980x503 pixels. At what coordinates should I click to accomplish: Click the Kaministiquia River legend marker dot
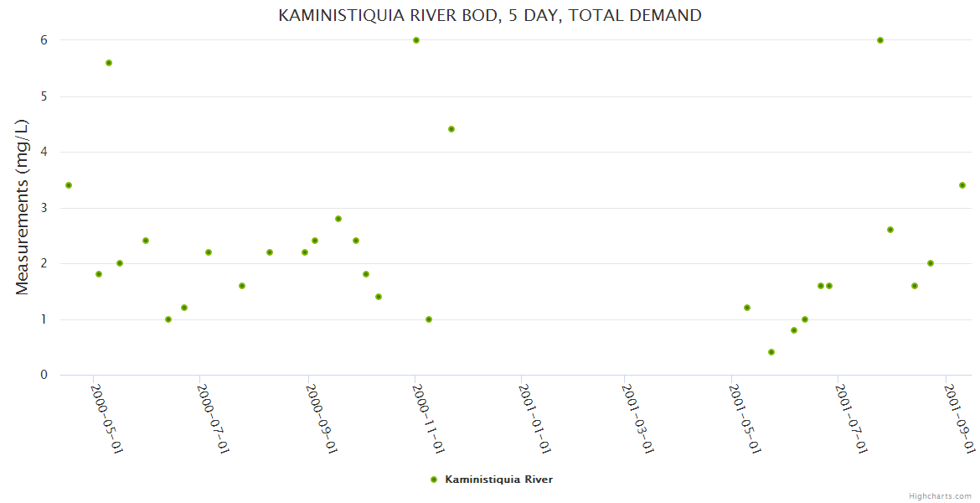coord(434,480)
